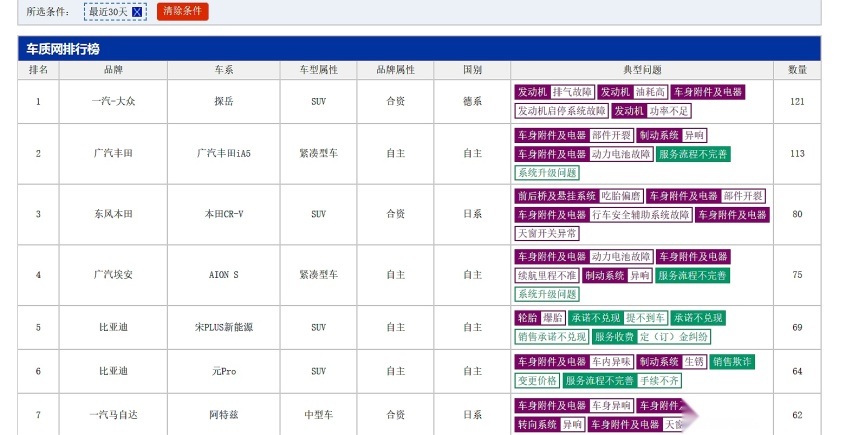
Task: Open the 广汽丰田iA5 series cell
Action: (x=223, y=154)
